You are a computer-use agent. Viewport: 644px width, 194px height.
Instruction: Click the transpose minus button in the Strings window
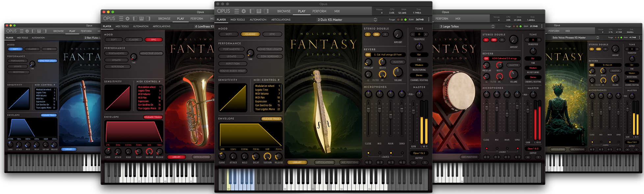coord(413,34)
